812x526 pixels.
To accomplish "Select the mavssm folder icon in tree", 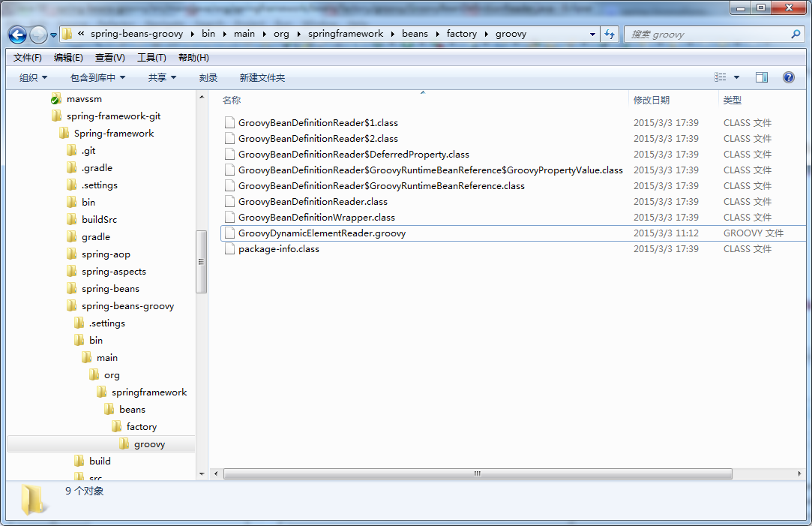I will pyautogui.click(x=56, y=99).
